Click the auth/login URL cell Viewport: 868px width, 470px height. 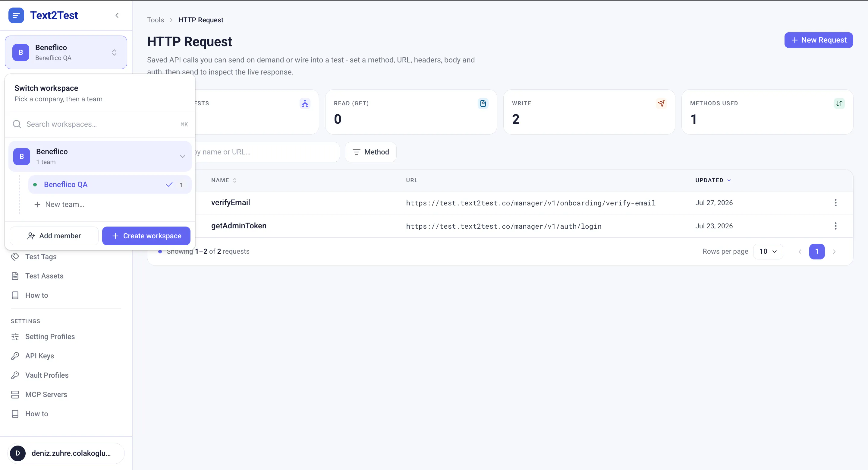pyautogui.click(x=503, y=226)
